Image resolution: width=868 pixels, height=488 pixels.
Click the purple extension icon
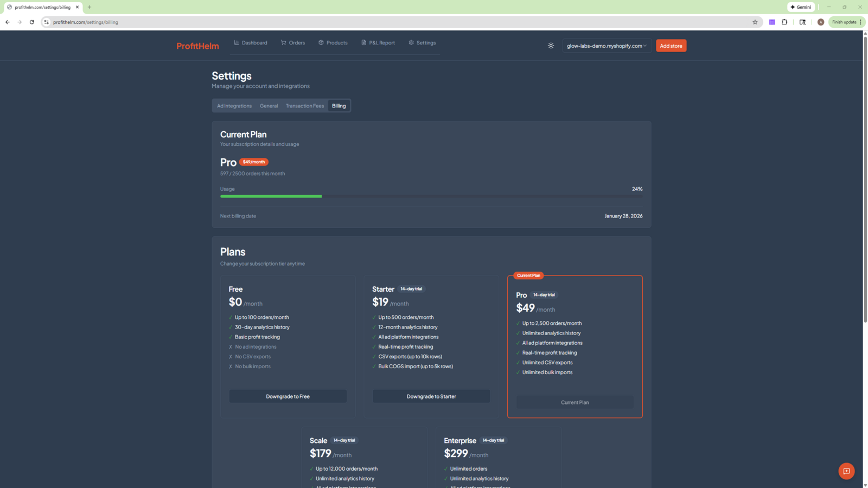tap(772, 22)
